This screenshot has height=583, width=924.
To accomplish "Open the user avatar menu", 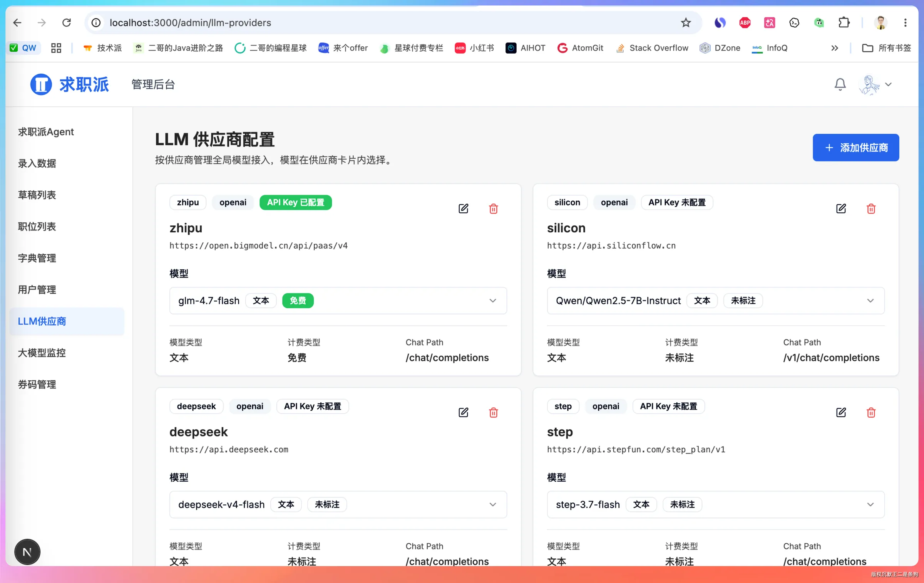I will pos(875,84).
